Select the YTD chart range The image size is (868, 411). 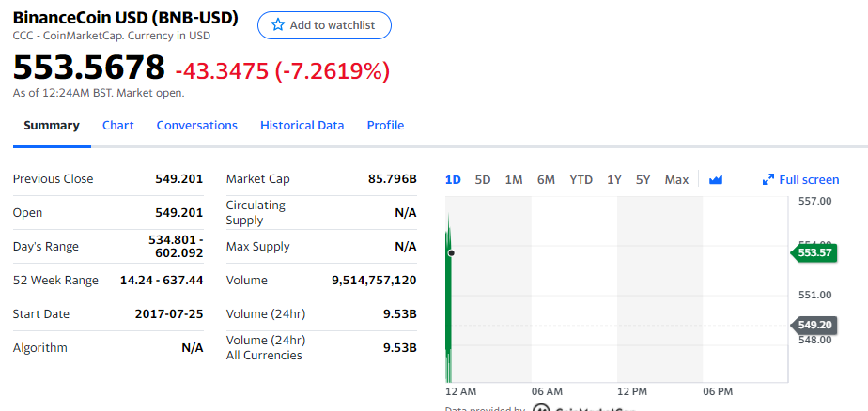coord(581,180)
